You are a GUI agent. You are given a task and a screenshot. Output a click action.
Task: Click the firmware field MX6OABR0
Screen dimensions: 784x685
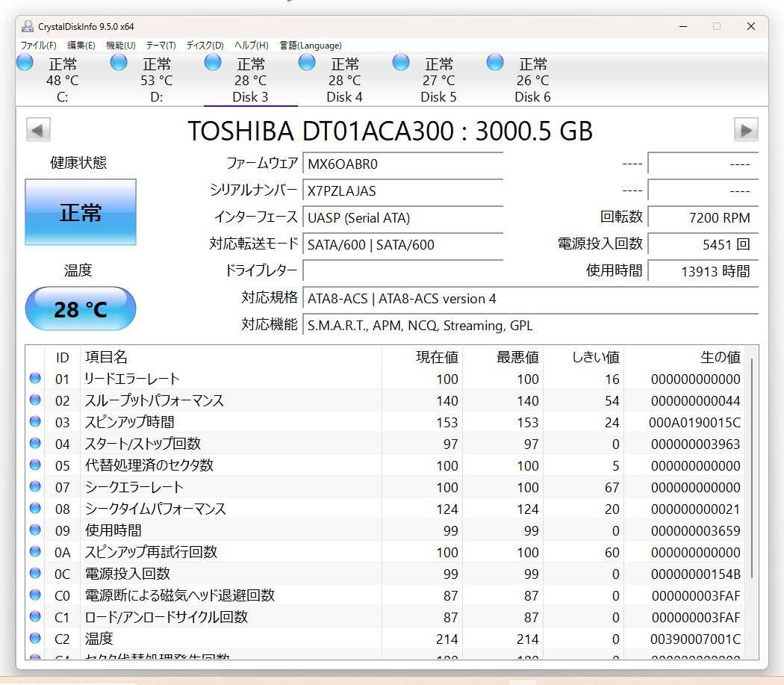403,164
